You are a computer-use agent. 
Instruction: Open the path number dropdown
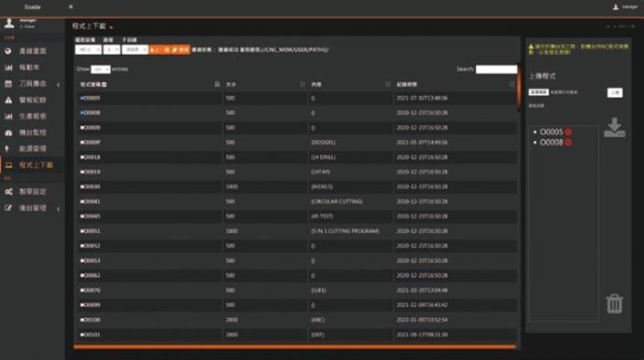pos(111,49)
